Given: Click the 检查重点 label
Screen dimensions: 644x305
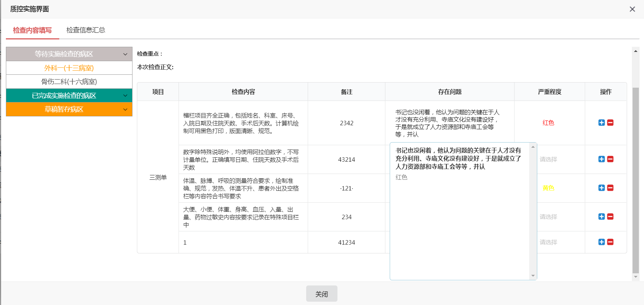Looking at the screenshot, I should tap(150, 54).
